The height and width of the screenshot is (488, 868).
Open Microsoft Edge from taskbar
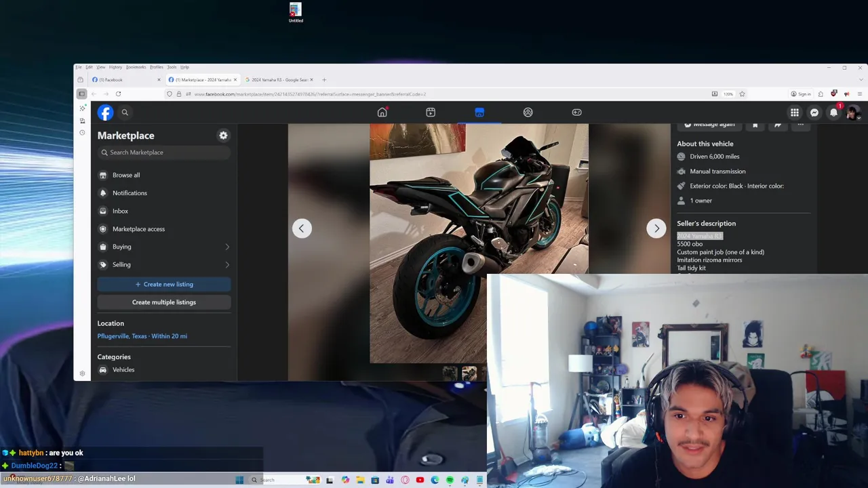click(x=435, y=480)
